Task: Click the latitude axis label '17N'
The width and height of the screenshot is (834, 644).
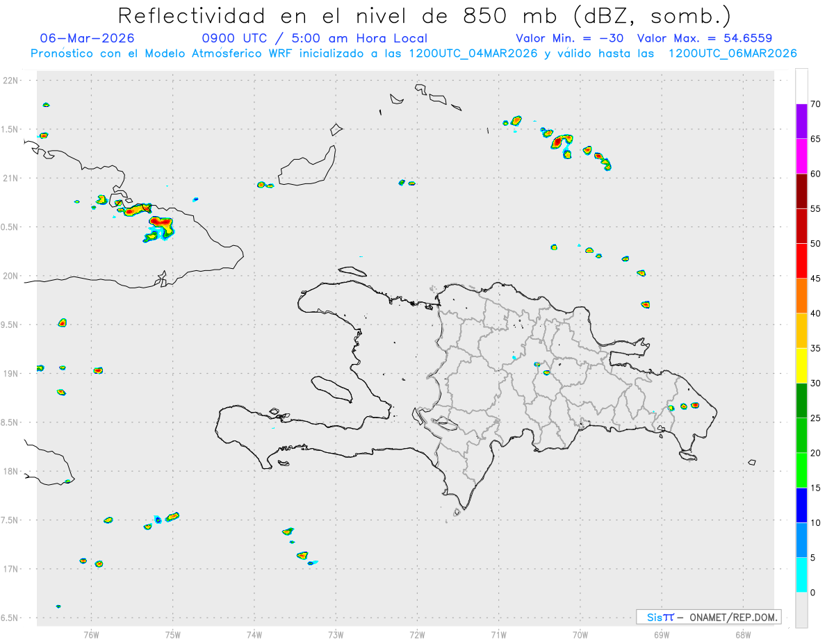Action: (x=10, y=569)
